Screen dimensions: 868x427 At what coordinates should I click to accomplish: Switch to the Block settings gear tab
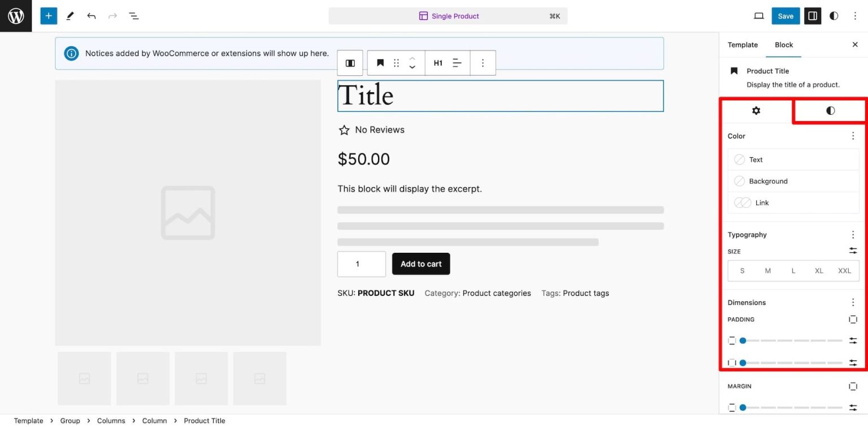click(756, 111)
